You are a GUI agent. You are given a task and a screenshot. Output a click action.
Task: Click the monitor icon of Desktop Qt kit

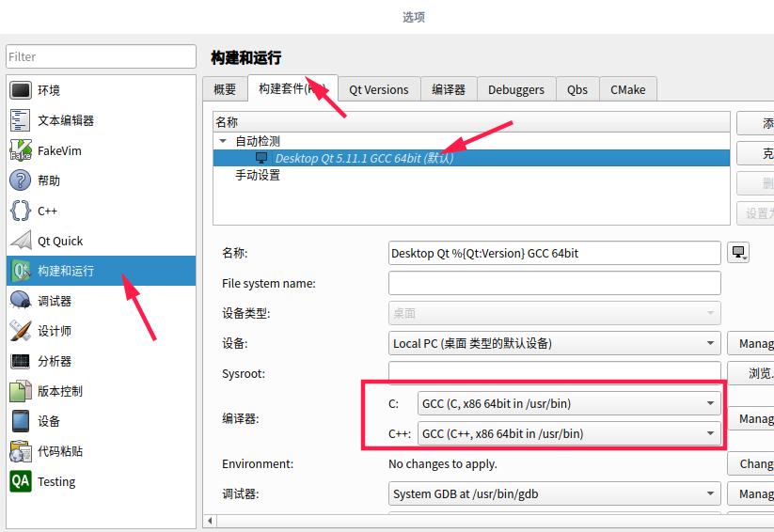[x=261, y=158]
